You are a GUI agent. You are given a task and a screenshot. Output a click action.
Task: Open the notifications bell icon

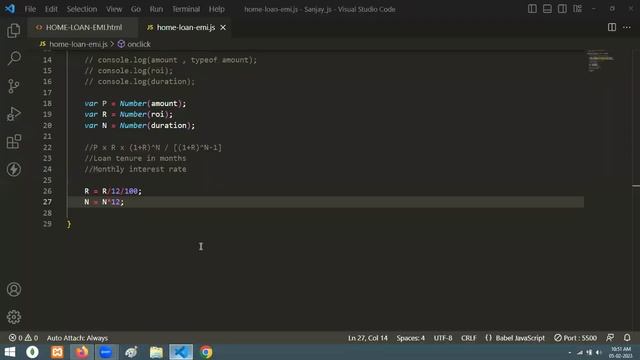pyautogui.click(x=627, y=338)
